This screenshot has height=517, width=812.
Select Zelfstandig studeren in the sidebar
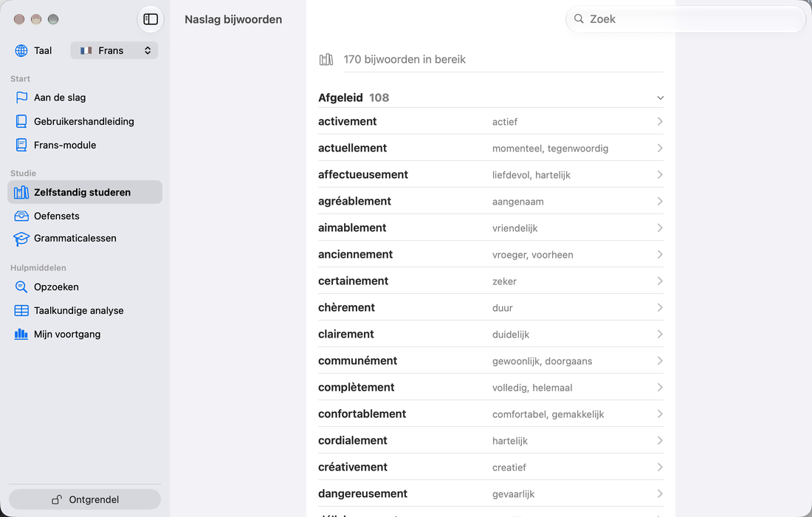pyautogui.click(x=85, y=192)
